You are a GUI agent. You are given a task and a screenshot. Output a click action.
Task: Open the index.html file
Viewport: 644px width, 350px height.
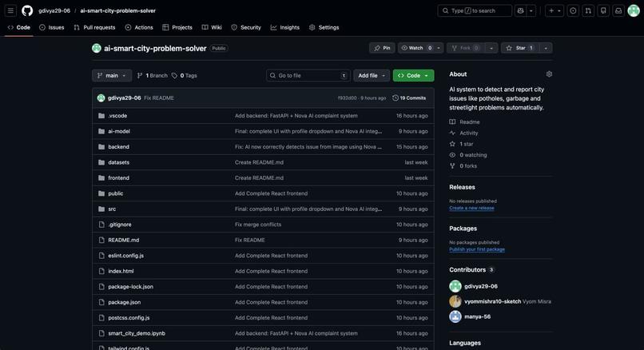[x=121, y=271]
